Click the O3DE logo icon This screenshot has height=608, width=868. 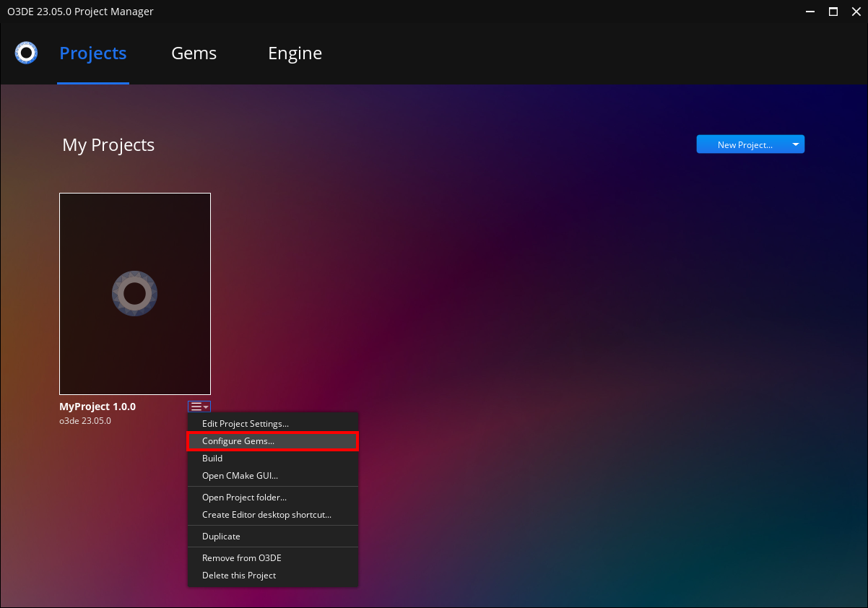point(26,52)
